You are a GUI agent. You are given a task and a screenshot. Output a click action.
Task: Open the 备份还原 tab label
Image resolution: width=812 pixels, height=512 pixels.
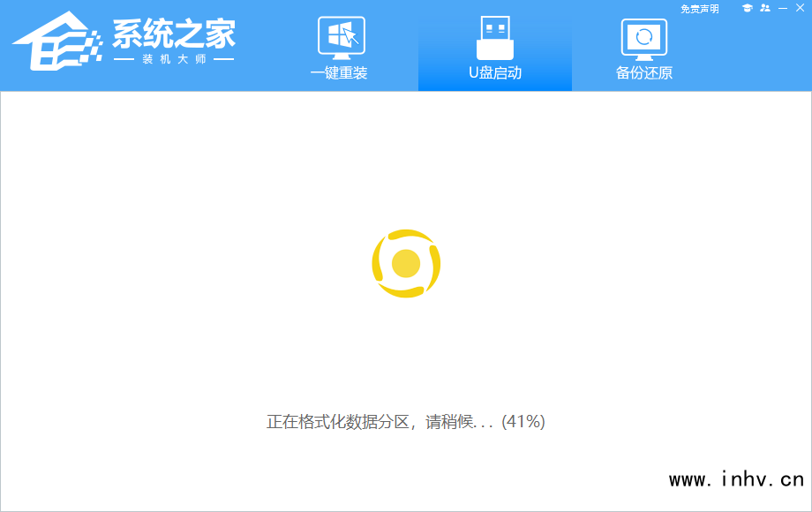[644, 73]
